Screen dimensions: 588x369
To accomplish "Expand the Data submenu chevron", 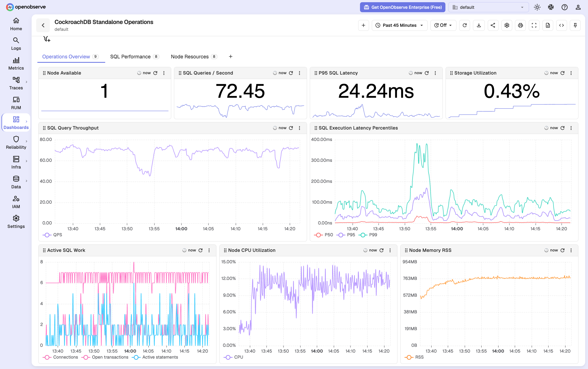I will [26, 181].
